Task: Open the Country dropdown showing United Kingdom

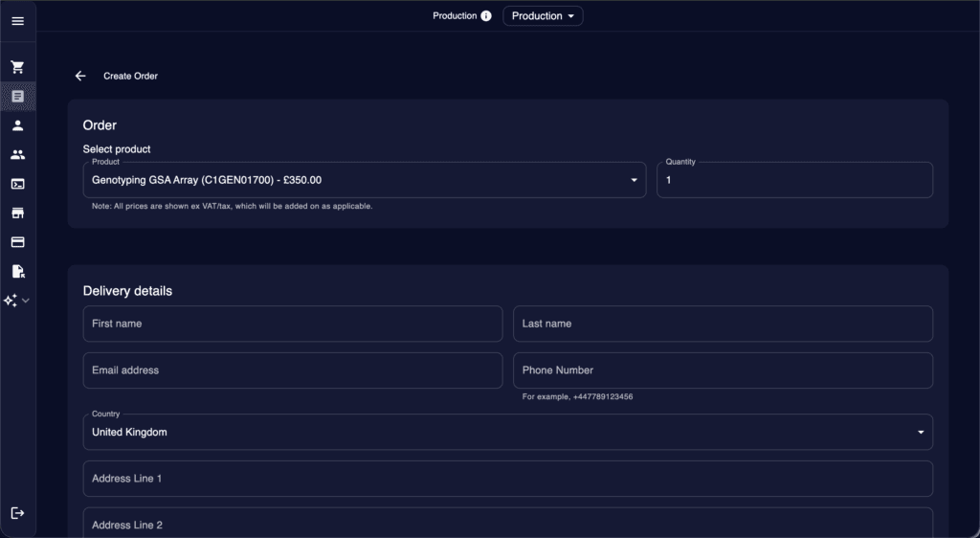Action: tap(507, 432)
